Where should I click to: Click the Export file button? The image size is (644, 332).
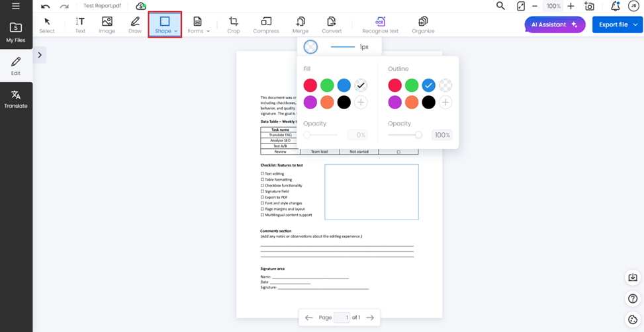click(617, 24)
